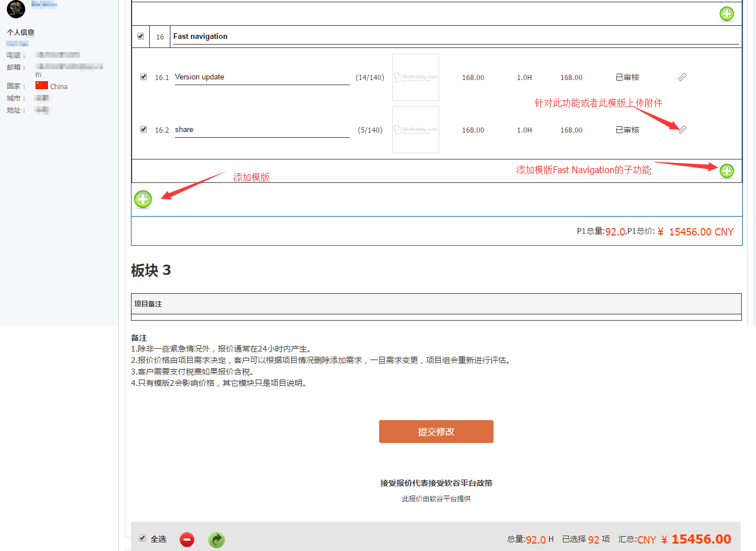Edit the Version update name field

pos(262,77)
